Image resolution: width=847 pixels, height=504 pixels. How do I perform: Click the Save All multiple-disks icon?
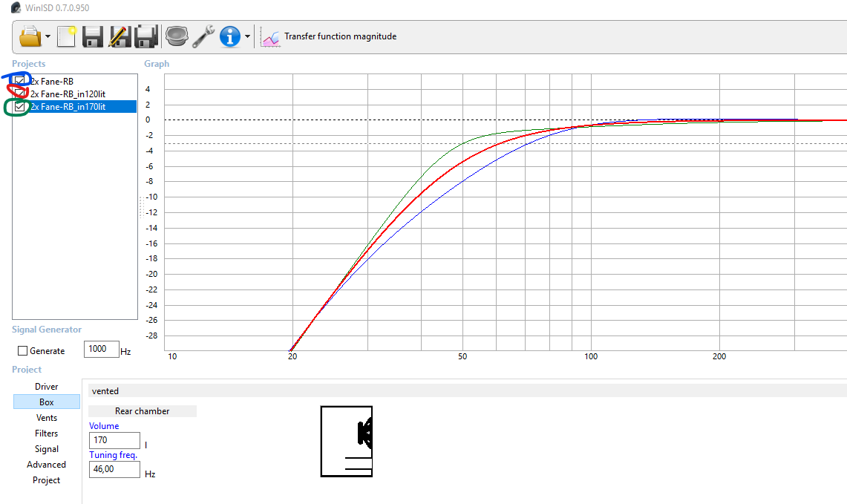point(145,36)
